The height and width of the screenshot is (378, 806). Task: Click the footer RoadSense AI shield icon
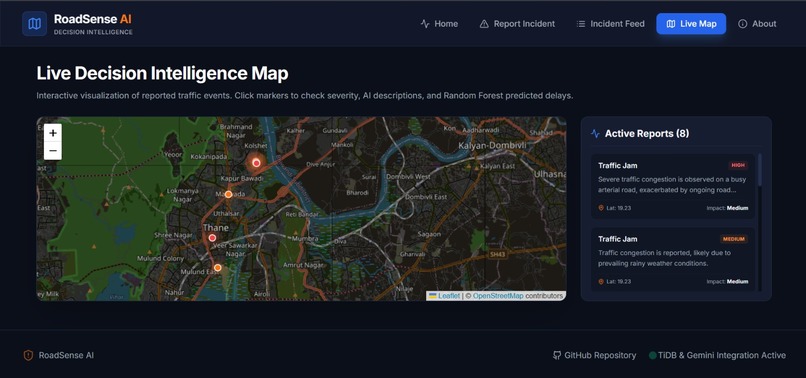[x=28, y=355]
